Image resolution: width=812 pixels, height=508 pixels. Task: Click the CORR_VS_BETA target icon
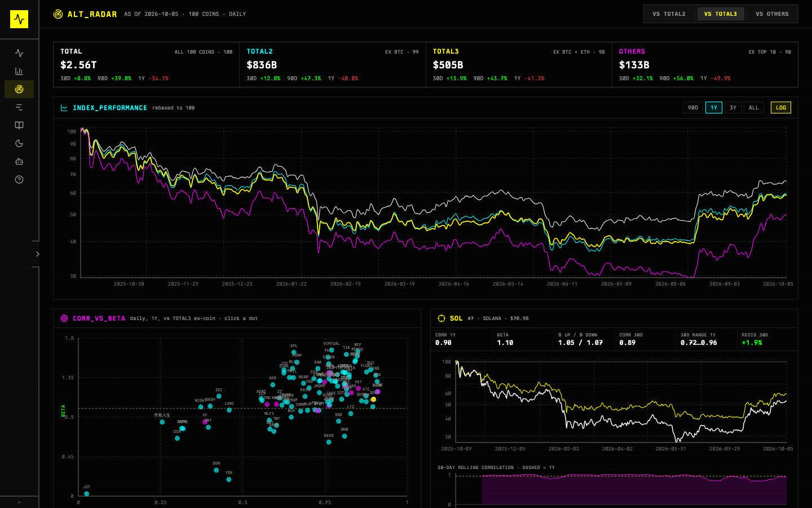(64, 318)
